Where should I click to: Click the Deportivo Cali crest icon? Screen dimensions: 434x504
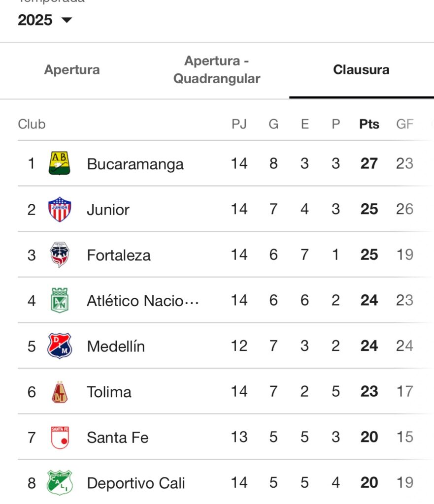pyautogui.click(x=60, y=483)
